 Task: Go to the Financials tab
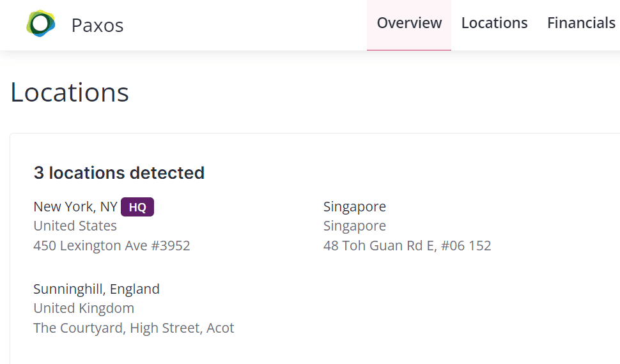(x=581, y=23)
